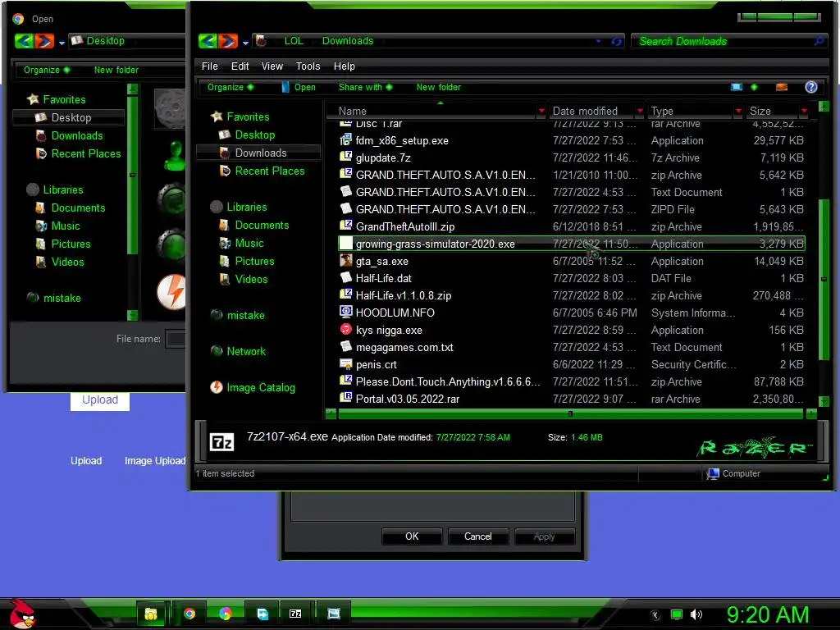Expand the Organize menu in Downloads window

point(231,87)
